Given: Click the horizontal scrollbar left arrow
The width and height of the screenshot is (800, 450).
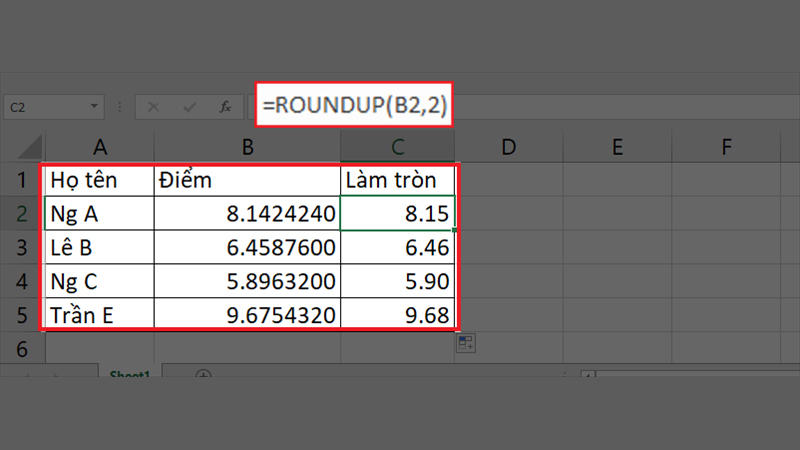Looking at the screenshot, I should [x=588, y=375].
